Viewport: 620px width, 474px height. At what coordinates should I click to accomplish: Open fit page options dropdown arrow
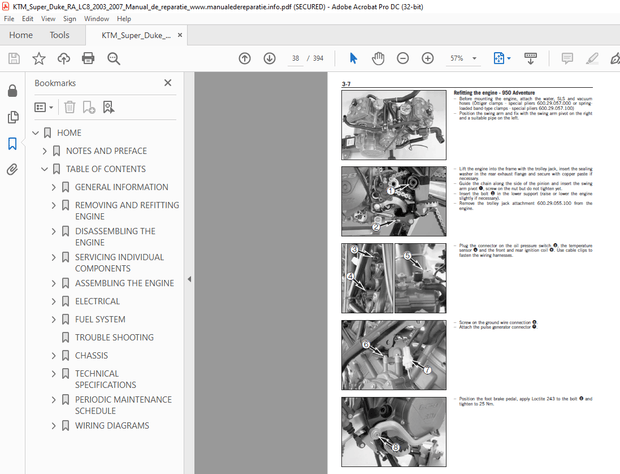508,59
